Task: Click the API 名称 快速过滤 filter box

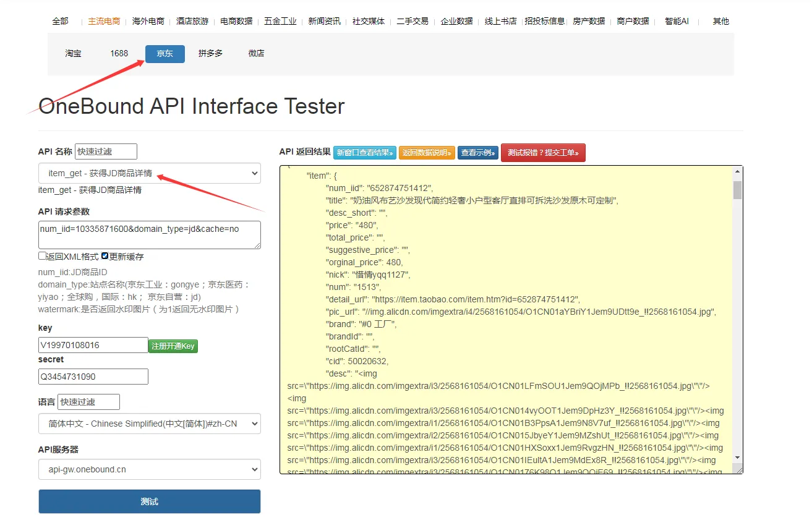Action: coord(106,151)
